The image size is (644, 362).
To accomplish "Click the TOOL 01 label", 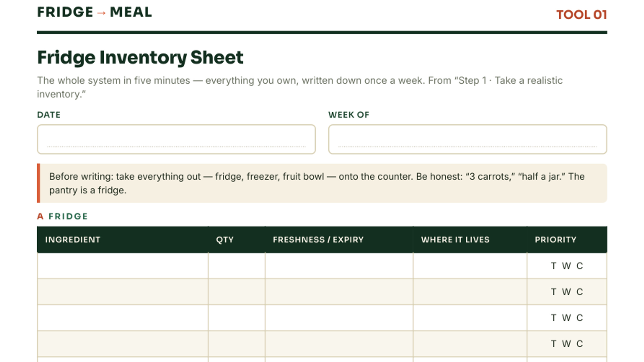I will pos(582,15).
